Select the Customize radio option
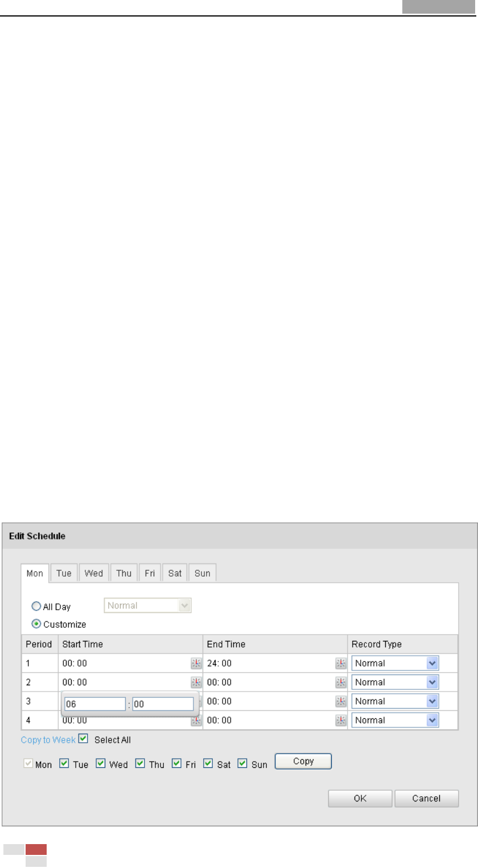The height and width of the screenshot is (868, 478). (36, 624)
